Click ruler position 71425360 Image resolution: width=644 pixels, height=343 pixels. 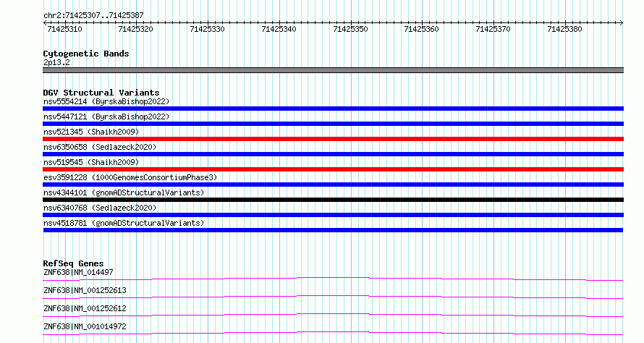point(421,29)
